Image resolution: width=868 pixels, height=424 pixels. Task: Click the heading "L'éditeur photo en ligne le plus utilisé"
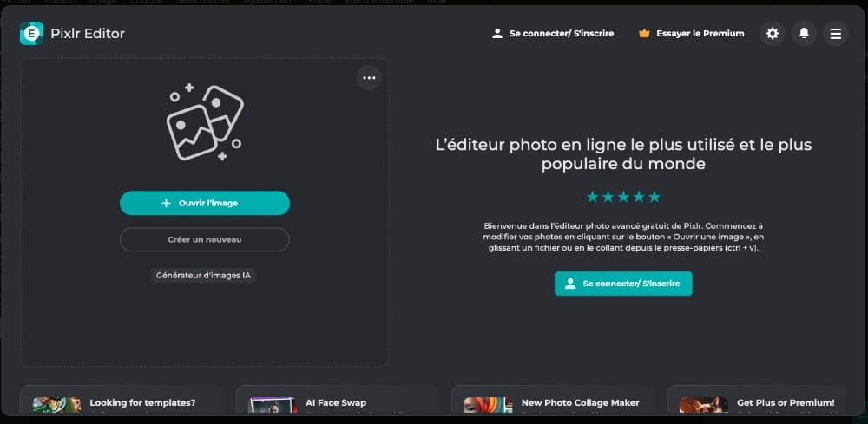[x=623, y=154]
